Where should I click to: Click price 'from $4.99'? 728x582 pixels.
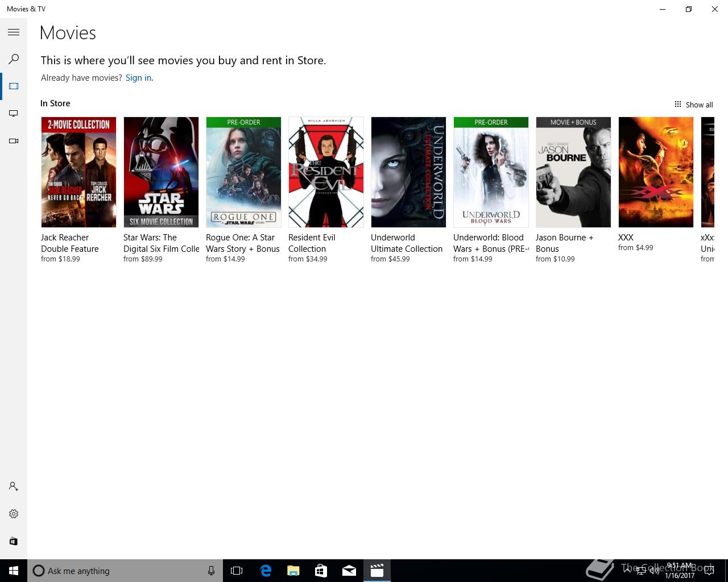point(636,248)
